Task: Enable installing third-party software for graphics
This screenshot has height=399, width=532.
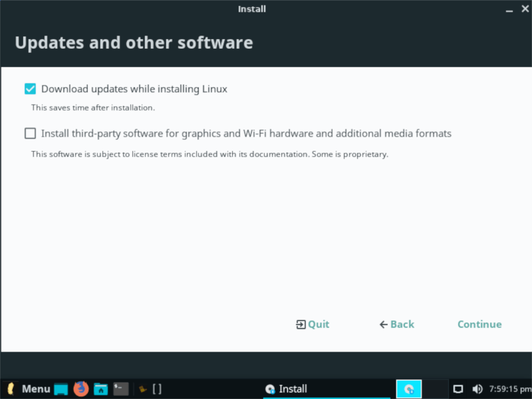Action: coord(30,133)
